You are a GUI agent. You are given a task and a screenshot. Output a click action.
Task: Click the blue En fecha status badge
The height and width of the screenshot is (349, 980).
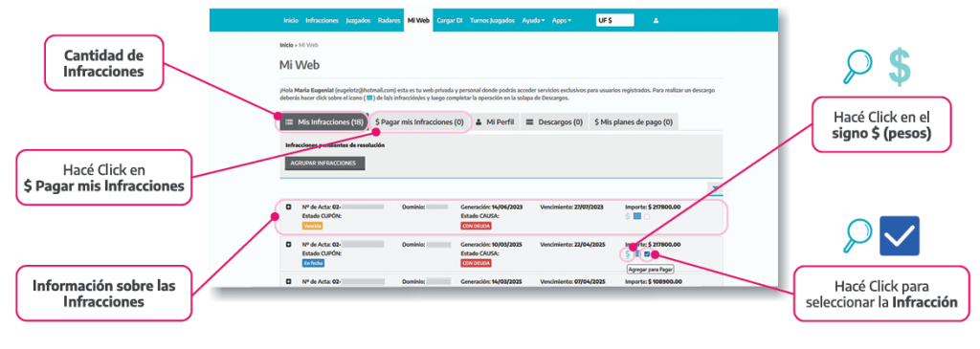[313, 264]
